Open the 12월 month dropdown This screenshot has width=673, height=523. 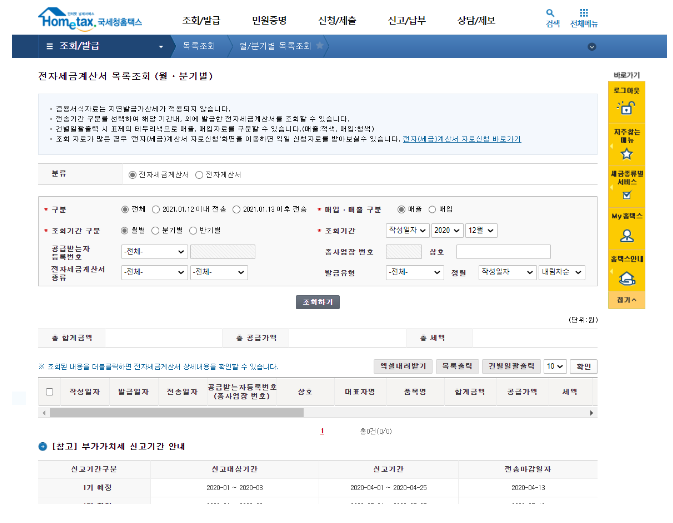(x=481, y=230)
